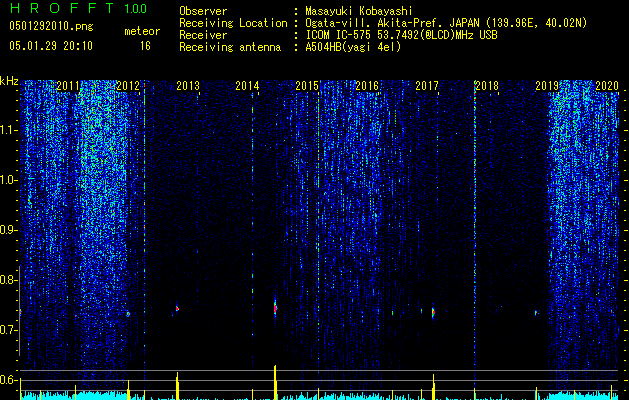Click the 2019 time marker
This screenshot has width=629, height=400.
[x=547, y=86]
